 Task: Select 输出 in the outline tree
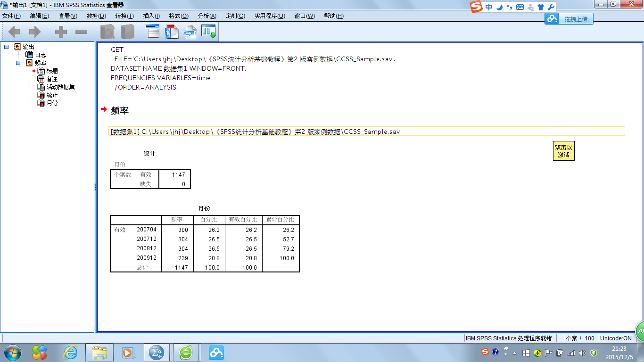(28, 47)
